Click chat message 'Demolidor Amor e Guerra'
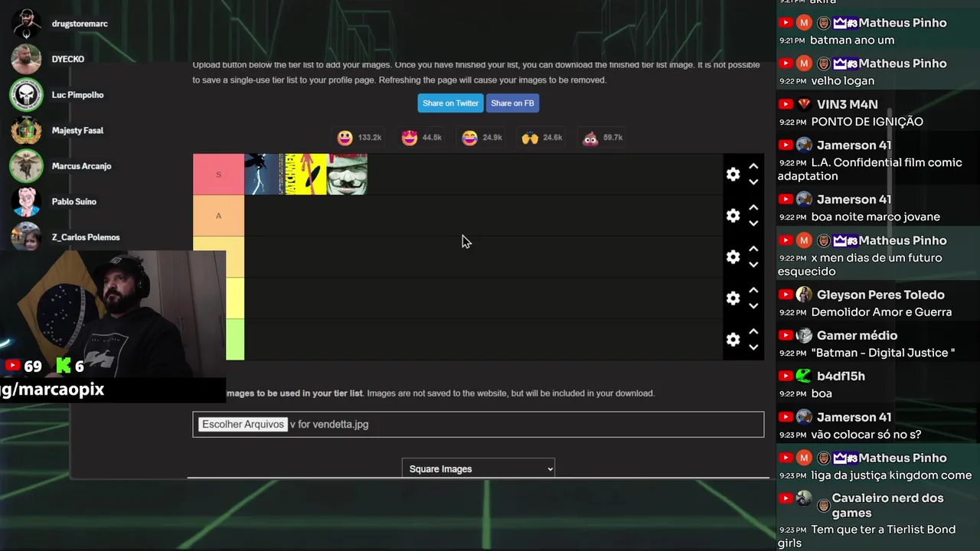The width and height of the screenshot is (980, 551). pos(880,312)
